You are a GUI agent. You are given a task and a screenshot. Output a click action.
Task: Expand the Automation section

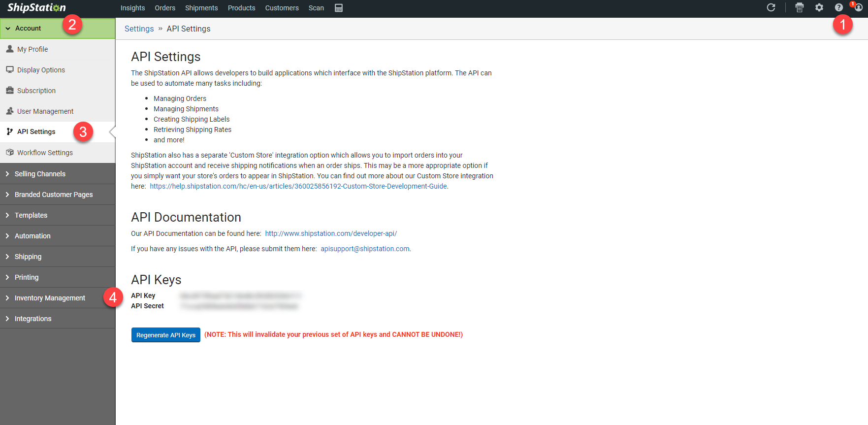point(58,236)
